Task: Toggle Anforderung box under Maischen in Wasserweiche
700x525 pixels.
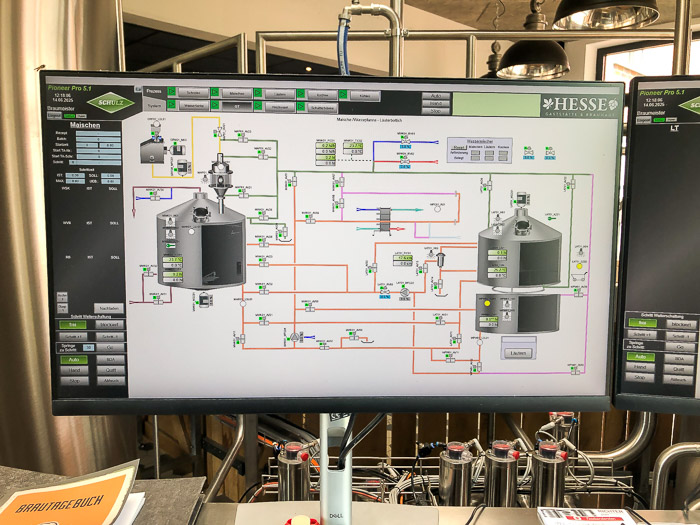Action: point(475,152)
